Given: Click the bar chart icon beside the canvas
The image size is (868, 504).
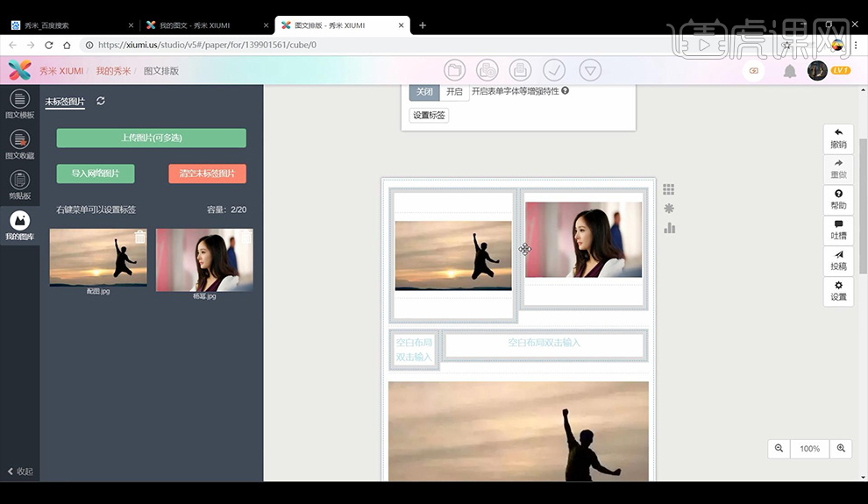Looking at the screenshot, I should pos(669,228).
